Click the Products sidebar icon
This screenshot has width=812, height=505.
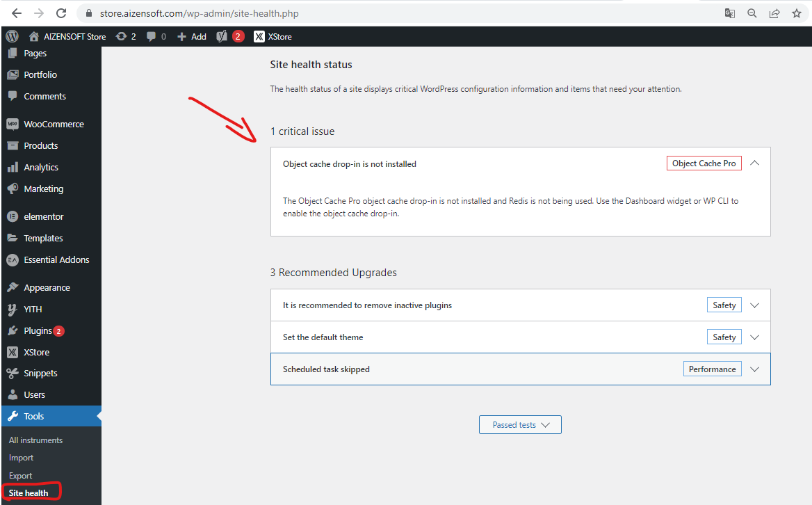(x=13, y=145)
